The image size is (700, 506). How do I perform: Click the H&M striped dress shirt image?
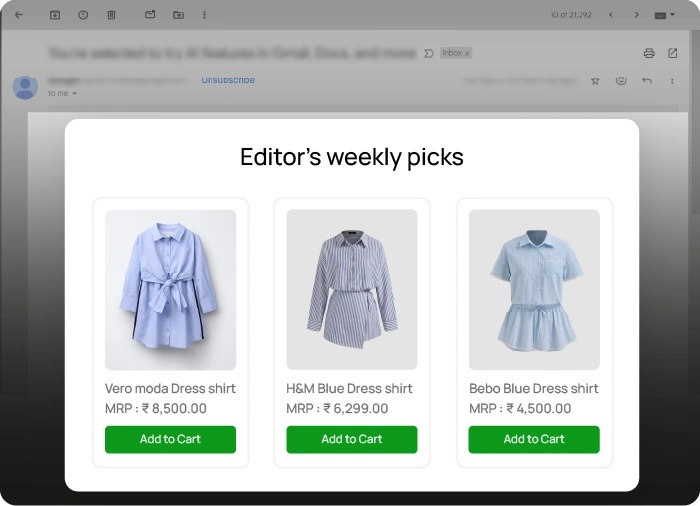352,289
